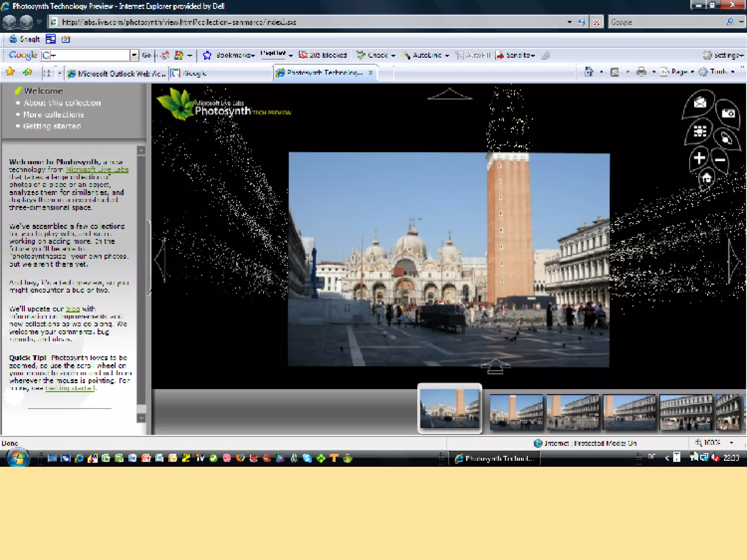Click the envelope email icon in Photosynth controls

tap(700, 103)
